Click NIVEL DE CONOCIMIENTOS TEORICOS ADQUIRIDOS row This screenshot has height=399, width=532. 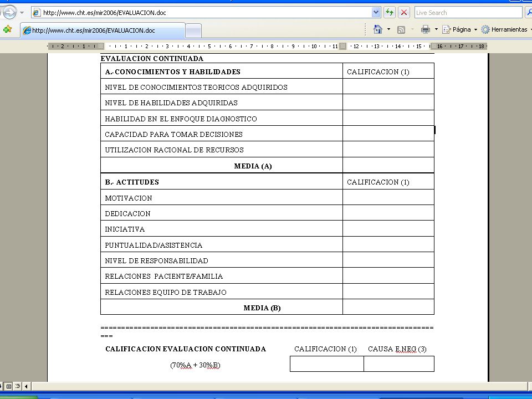point(222,86)
